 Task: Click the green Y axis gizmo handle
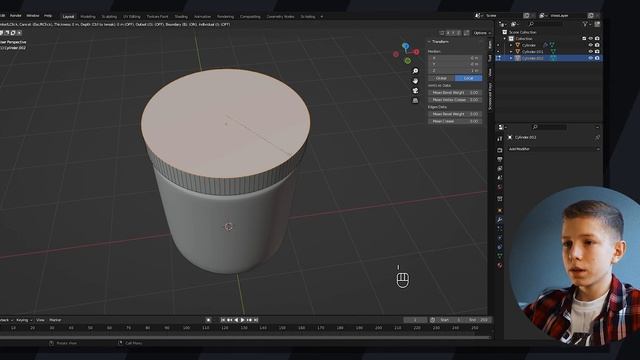click(407, 61)
